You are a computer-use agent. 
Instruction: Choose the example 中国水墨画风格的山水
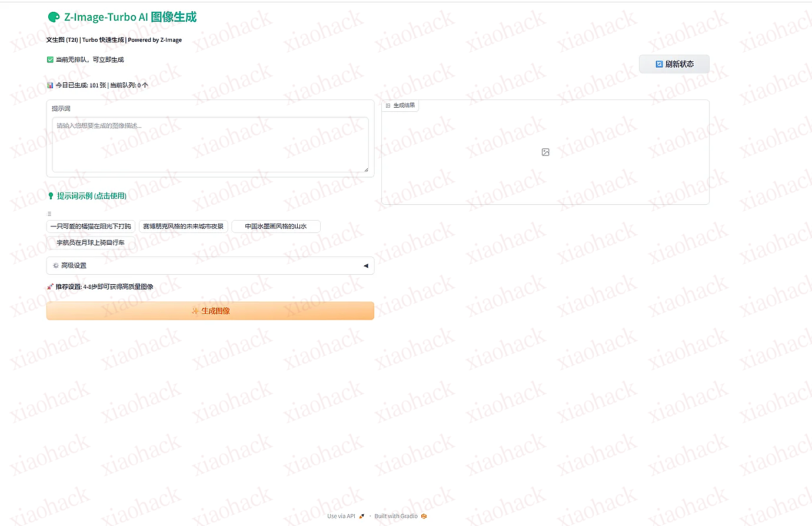(276, 227)
